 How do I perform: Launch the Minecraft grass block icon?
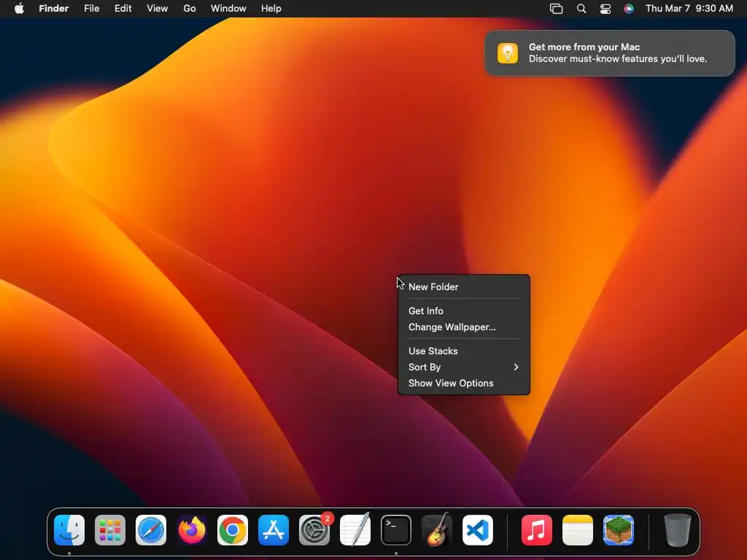619,529
